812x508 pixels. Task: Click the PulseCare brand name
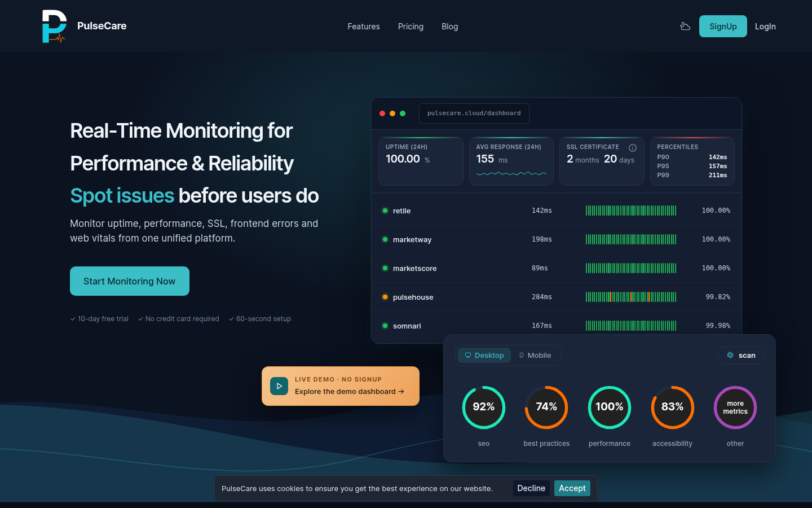pyautogui.click(x=102, y=26)
